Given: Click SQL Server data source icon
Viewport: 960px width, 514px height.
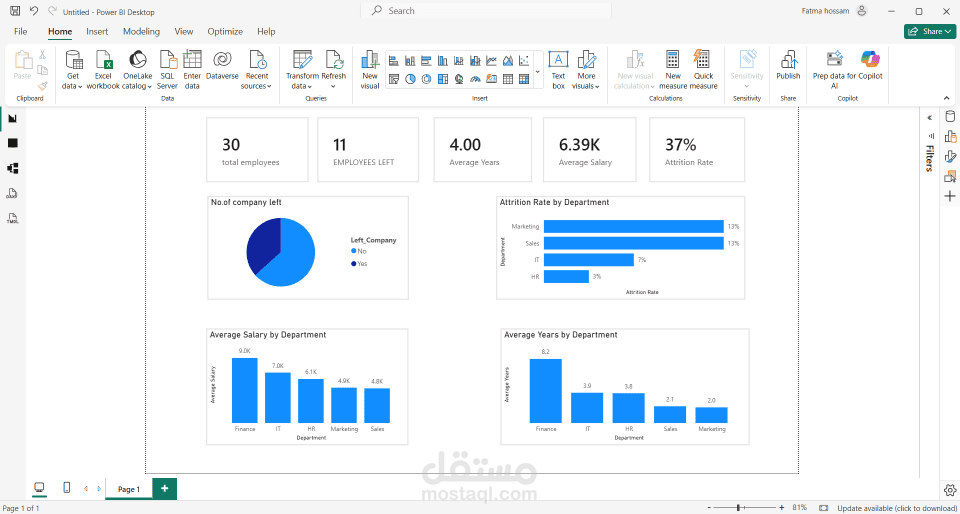Looking at the screenshot, I should coord(168,60).
